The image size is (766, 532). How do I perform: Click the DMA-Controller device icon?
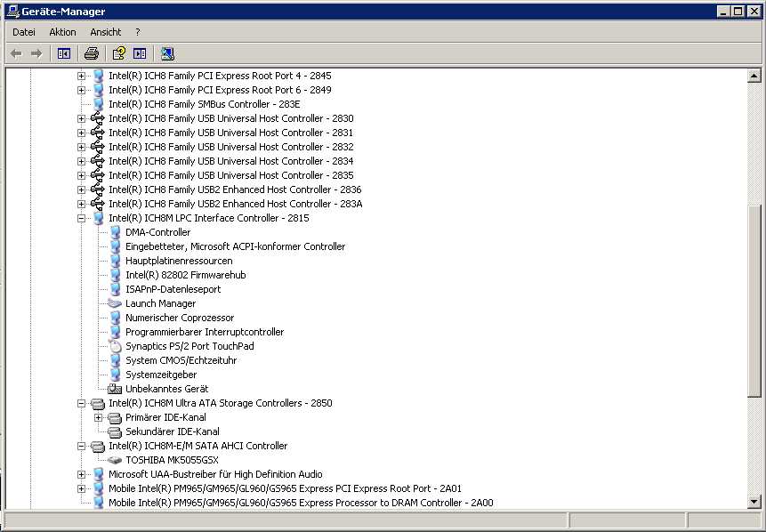coord(116,232)
